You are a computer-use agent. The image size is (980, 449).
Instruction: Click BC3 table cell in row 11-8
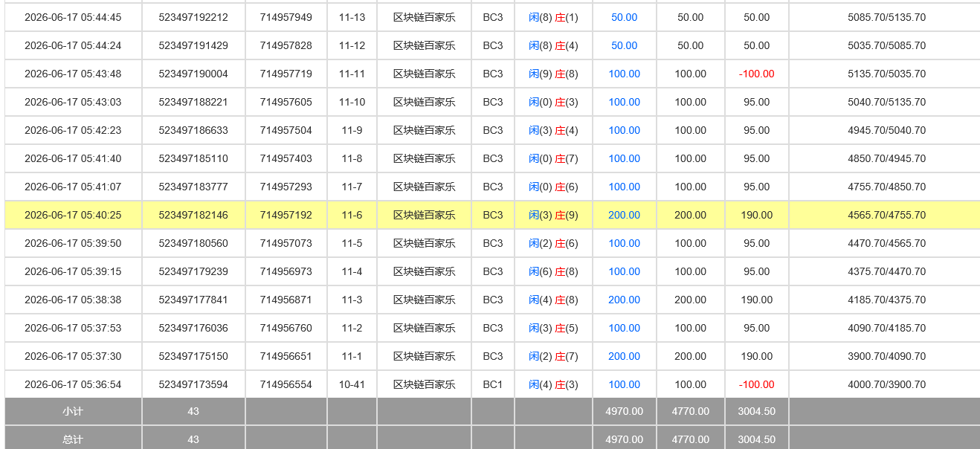493,158
